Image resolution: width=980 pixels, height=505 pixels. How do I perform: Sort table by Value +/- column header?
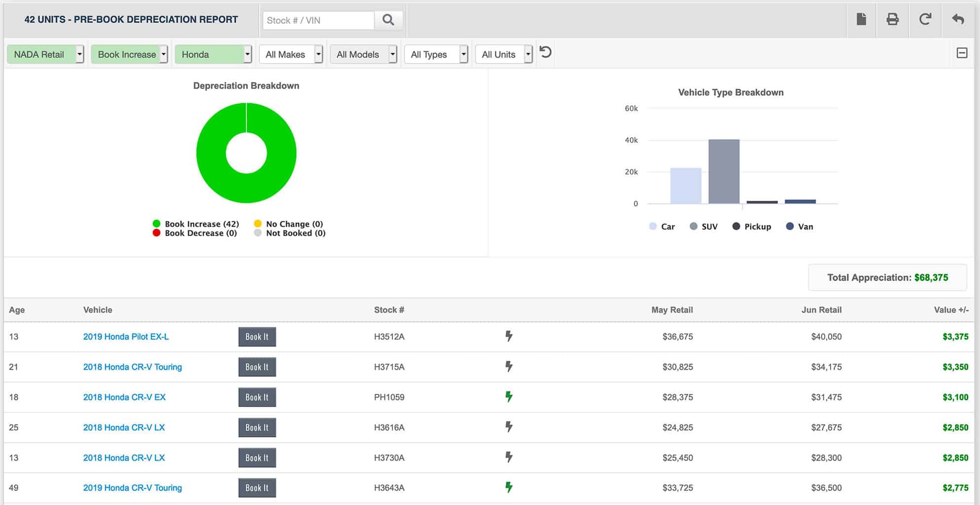(x=951, y=310)
